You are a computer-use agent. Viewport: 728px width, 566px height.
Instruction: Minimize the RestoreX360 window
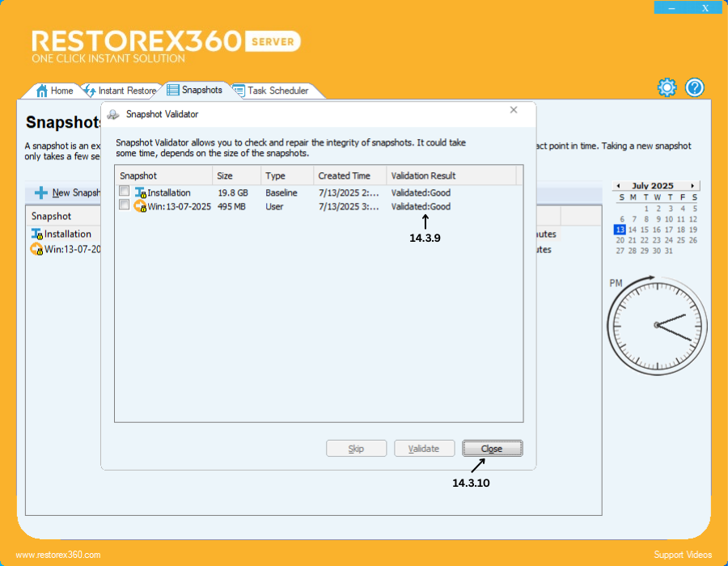(671, 7)
